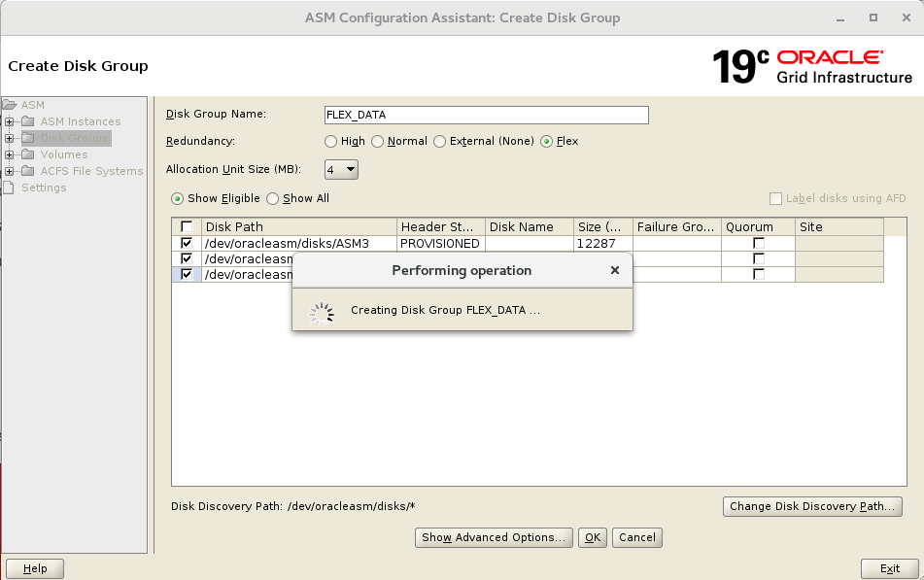Expand the ASM Instances tree node
924x580 pixels.
pyautogui.click(x=9, y=122)
